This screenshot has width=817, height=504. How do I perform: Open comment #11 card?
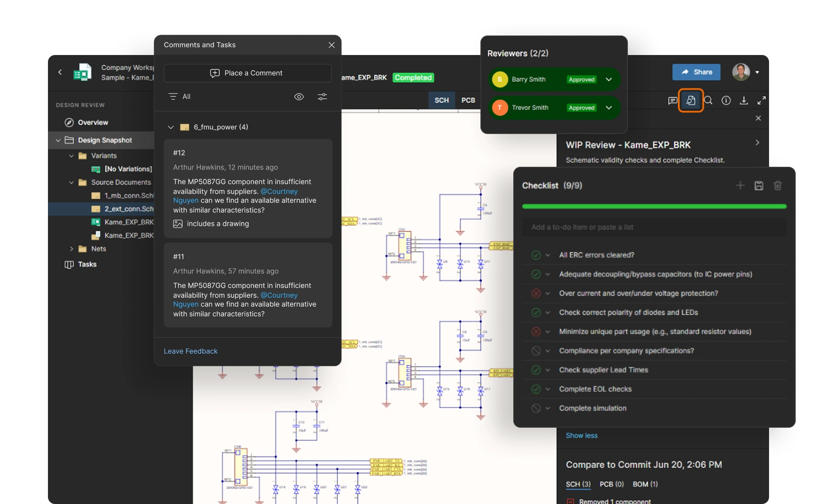(x=248, y=285)
